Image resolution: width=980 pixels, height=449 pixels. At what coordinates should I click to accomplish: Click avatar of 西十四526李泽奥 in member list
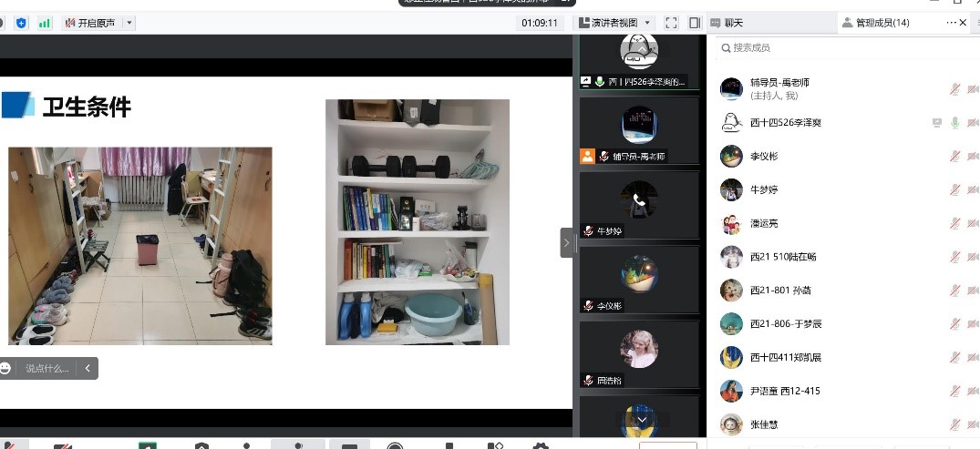731,122
